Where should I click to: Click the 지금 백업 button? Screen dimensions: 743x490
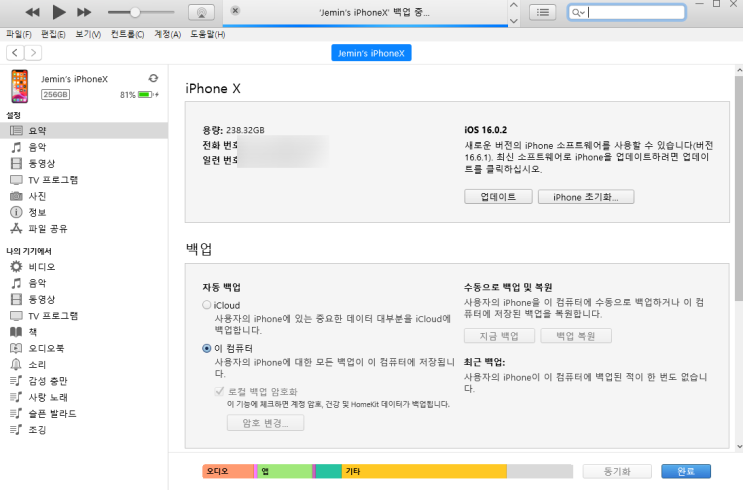[x=499, y=336]
